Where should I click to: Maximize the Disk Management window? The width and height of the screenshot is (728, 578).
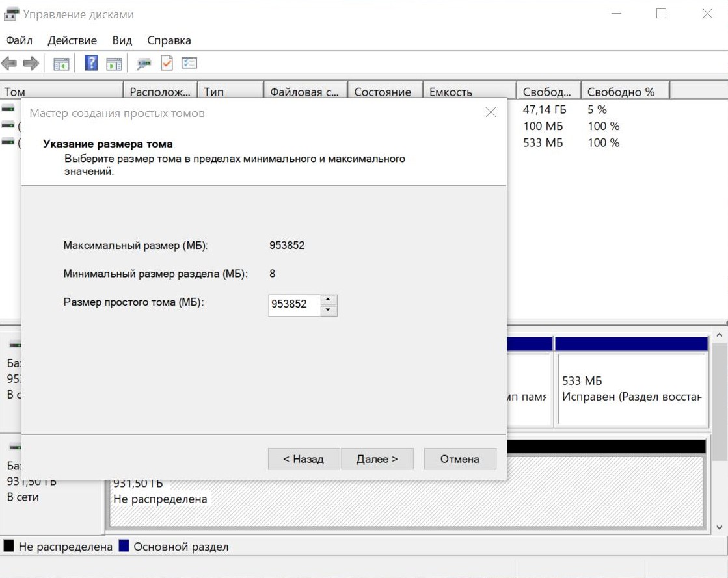tap(661, 14)
